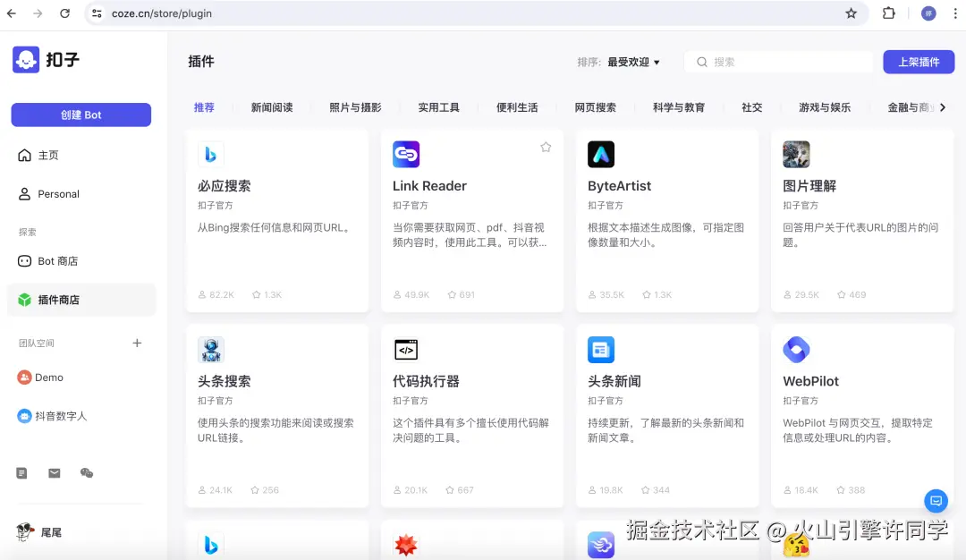Click the 82.2K user count on 必应搜索
Image resolution: width=966 pixels, height=560 pixels.
pos(216,294)
